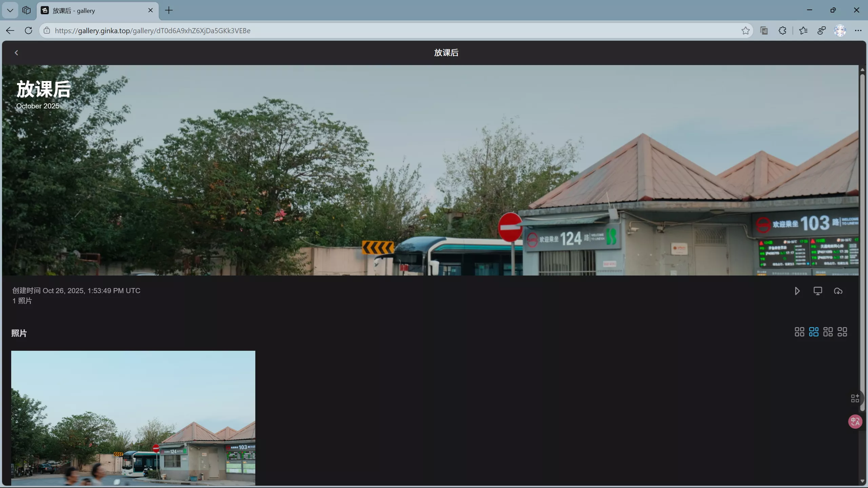Open the favorites list icon
This screenshot has width=868, height=488.
click(803, 30)
